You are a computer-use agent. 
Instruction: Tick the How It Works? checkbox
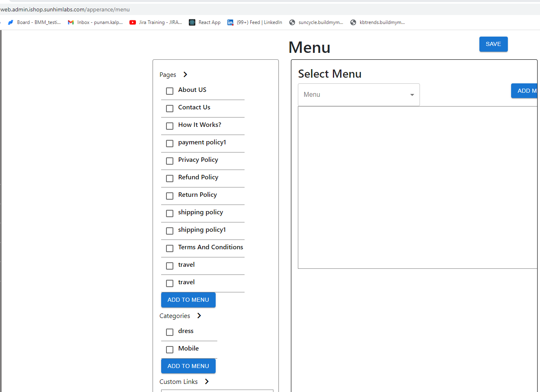tap(170, 126)
